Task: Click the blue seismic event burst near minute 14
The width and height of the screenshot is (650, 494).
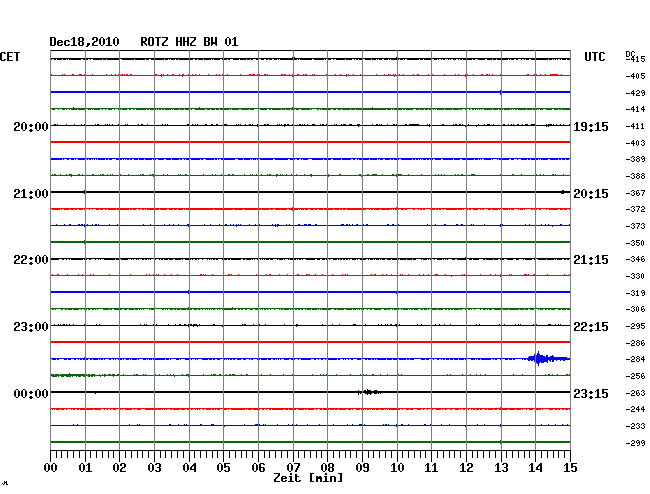Action: click(547, 358)
